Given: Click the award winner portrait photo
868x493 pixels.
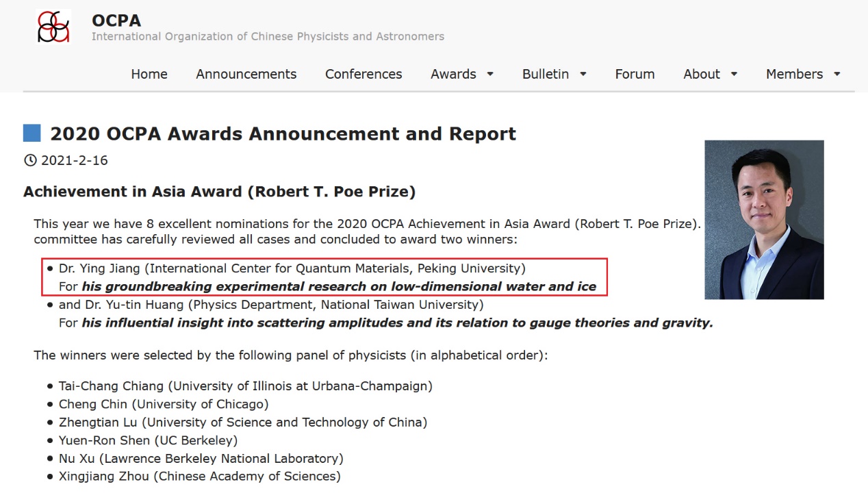Looking at the screenshot, I should pos(764,219).
